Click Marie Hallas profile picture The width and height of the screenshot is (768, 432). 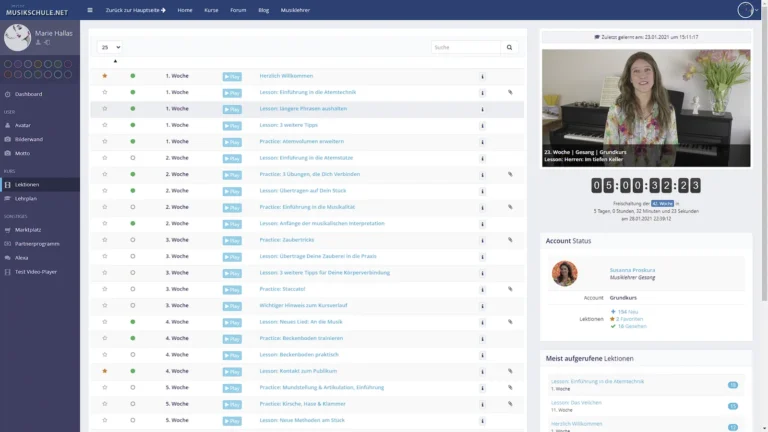pyautogui.click(x=18, y=37)
